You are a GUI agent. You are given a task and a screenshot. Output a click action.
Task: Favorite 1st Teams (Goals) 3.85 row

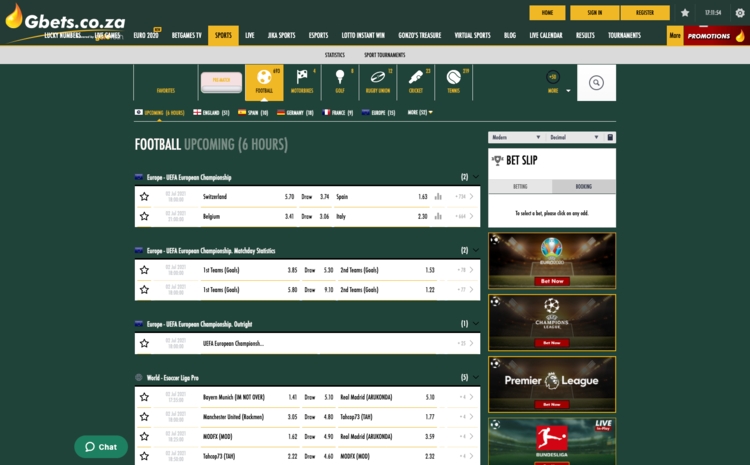(144, 270)
